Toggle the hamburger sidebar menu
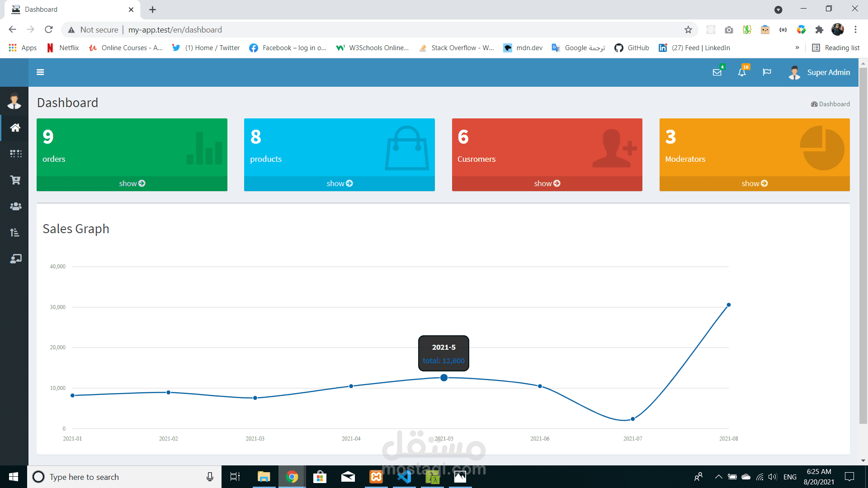868x488 pixels. coord(40,72)
